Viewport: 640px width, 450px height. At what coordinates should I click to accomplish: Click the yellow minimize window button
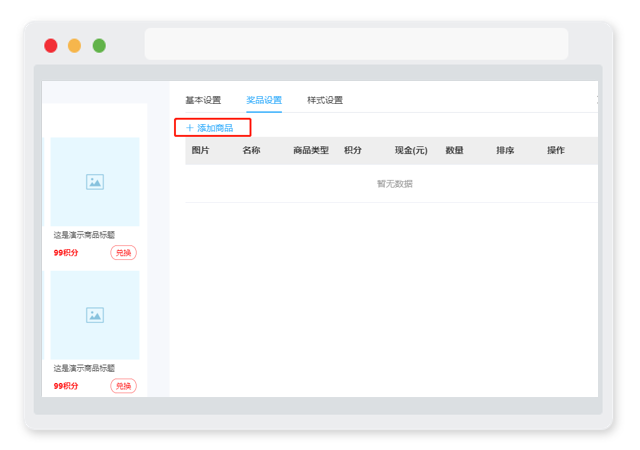(x=74, y=46)
